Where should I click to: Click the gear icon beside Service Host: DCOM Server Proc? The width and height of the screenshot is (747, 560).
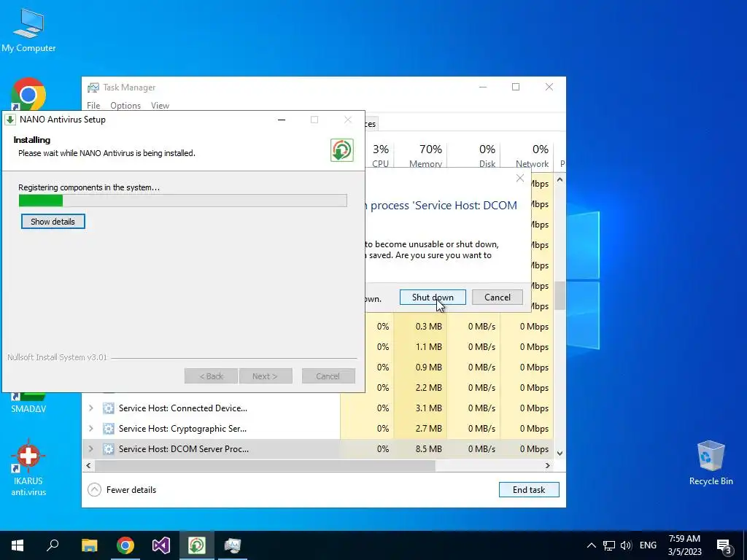109,449
